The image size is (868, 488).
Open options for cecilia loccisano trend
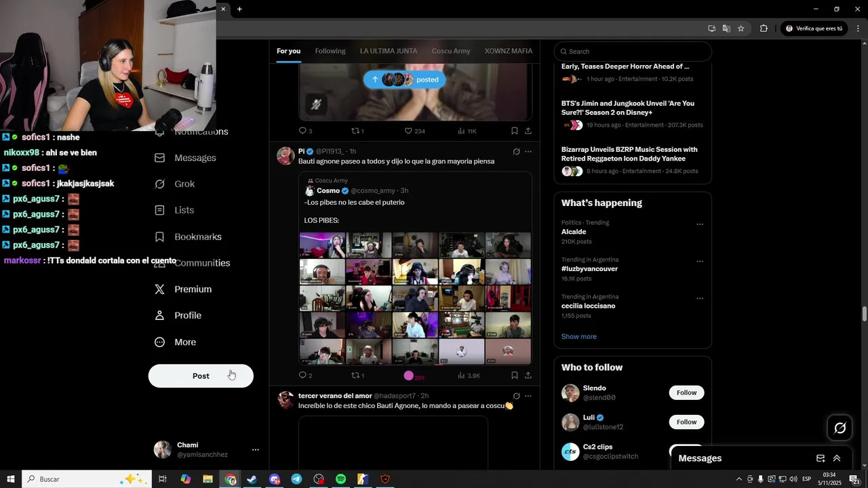tap(700, 298)
